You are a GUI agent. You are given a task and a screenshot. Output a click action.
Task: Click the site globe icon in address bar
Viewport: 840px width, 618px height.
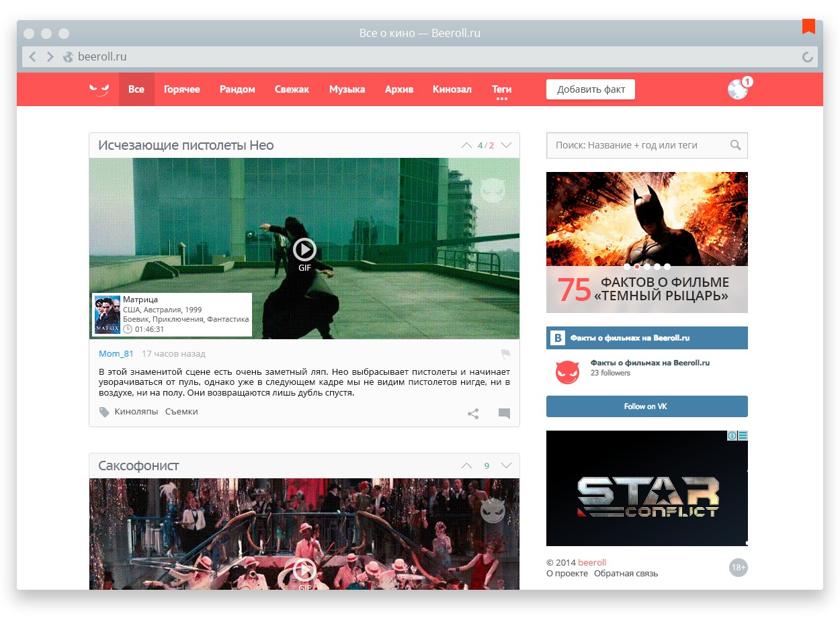pos(68,57)
